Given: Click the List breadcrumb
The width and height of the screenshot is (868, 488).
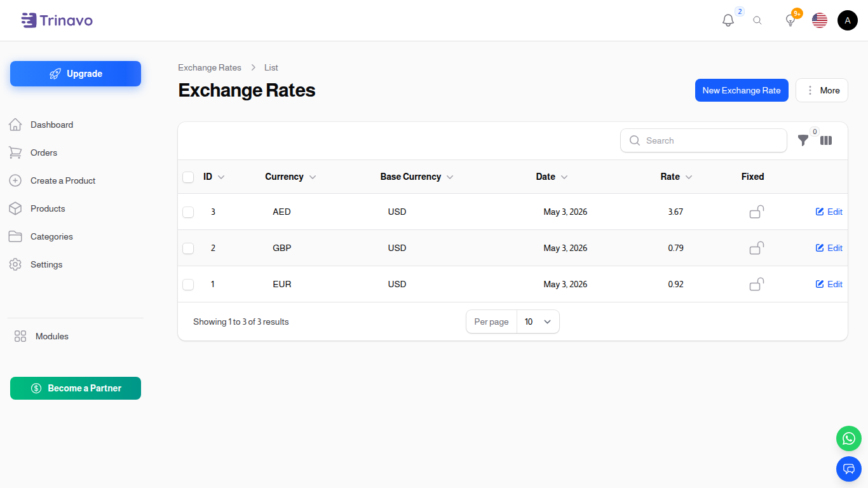Looking at the screenshot, I should point(271,67).
